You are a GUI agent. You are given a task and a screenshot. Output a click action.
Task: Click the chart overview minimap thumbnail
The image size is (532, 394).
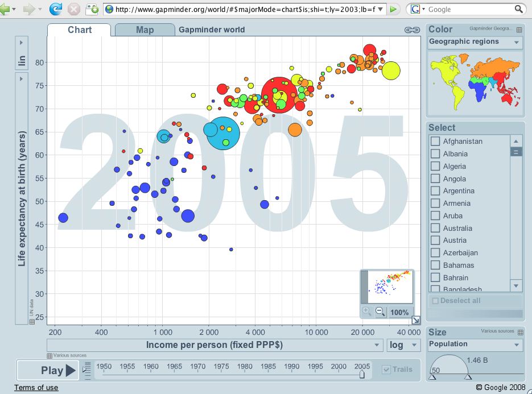coord(387,287)
